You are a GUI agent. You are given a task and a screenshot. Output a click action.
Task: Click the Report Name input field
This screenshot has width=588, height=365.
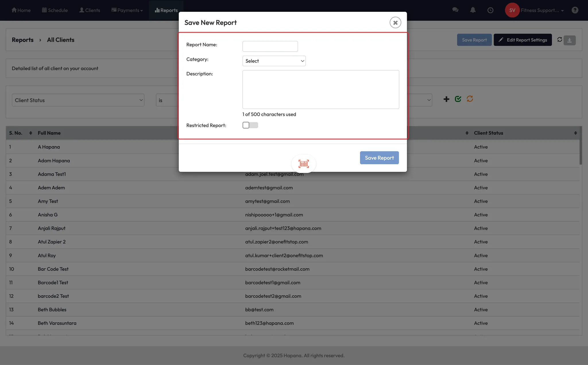tap(270, 46)
